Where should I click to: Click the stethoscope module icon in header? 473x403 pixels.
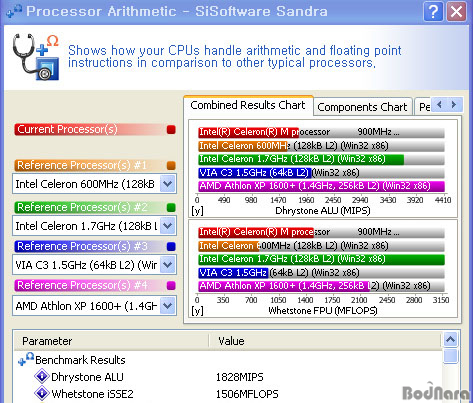pos(36,56)
